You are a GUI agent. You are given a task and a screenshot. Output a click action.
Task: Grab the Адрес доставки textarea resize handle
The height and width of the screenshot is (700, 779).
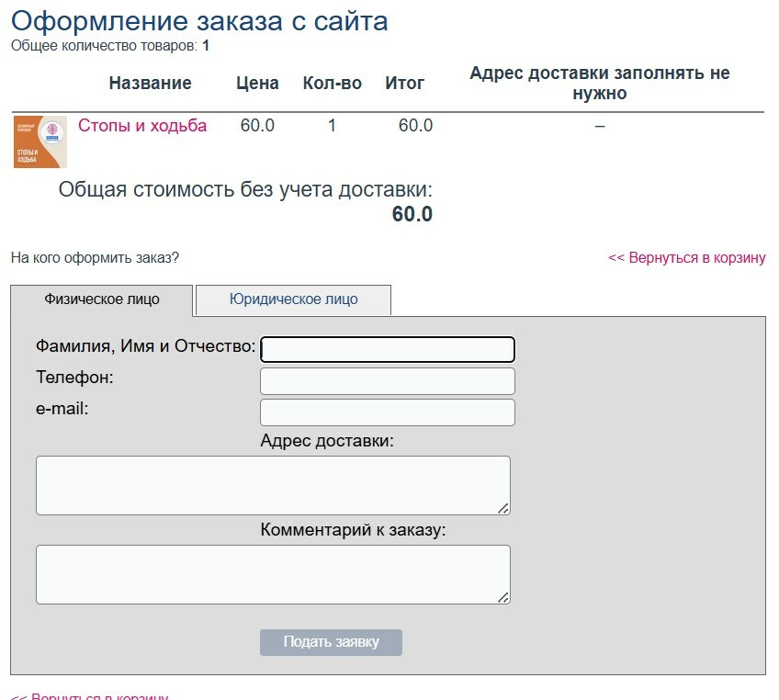[x=503, y=508]
